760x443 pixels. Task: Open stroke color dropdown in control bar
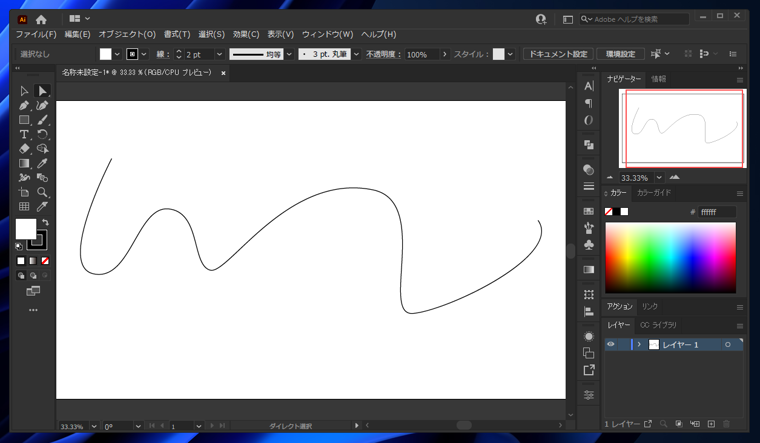pyautogui.click(x=144, y=54)
